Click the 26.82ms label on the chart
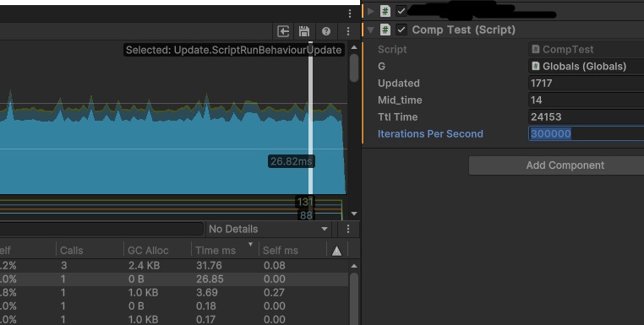 pyautogui.click(x=292, y=161)
